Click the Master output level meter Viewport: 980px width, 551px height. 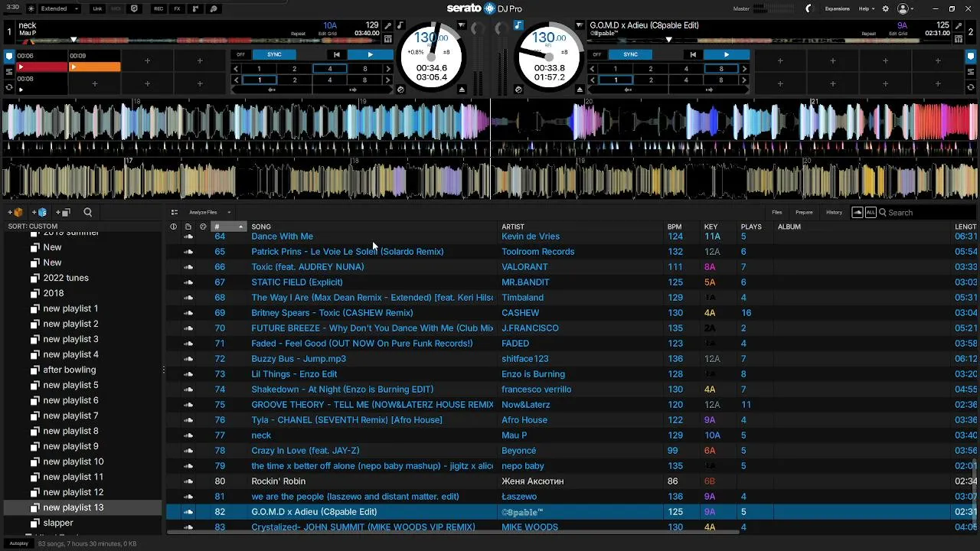773,8
